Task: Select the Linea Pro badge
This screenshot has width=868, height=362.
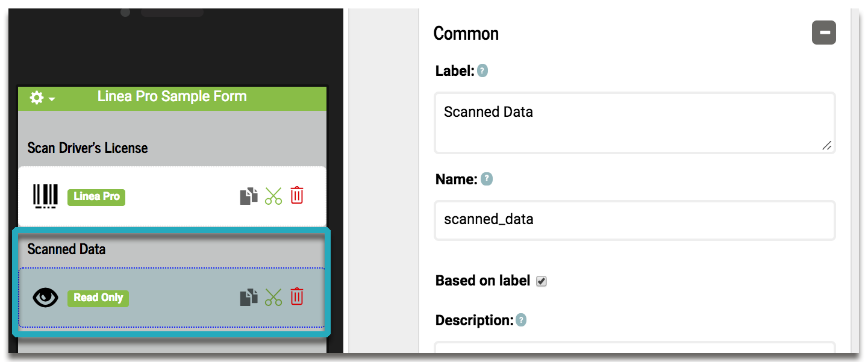Action: (x=96, y=196)
